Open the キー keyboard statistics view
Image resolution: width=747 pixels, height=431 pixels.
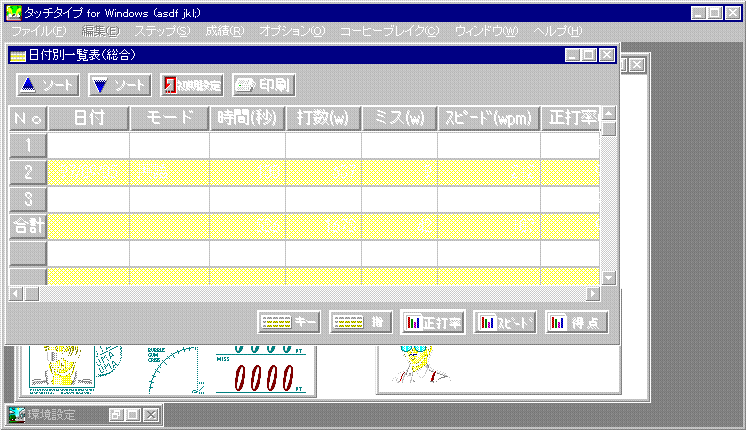289,322
